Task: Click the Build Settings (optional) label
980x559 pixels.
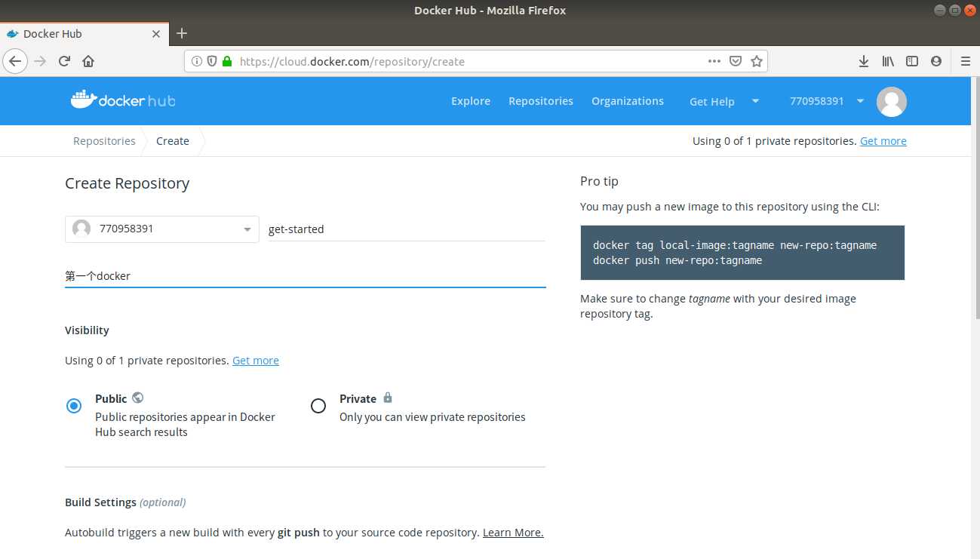Action: coord(125,502)
